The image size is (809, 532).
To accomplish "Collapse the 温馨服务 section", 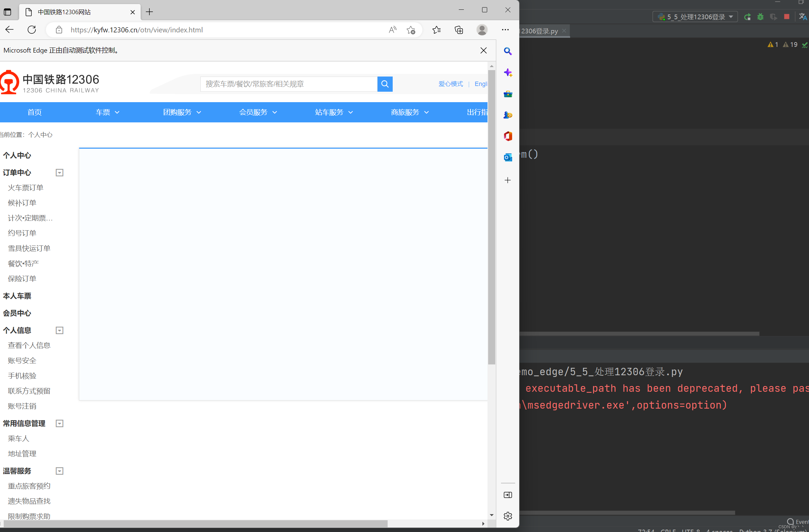I will (59, 471).
